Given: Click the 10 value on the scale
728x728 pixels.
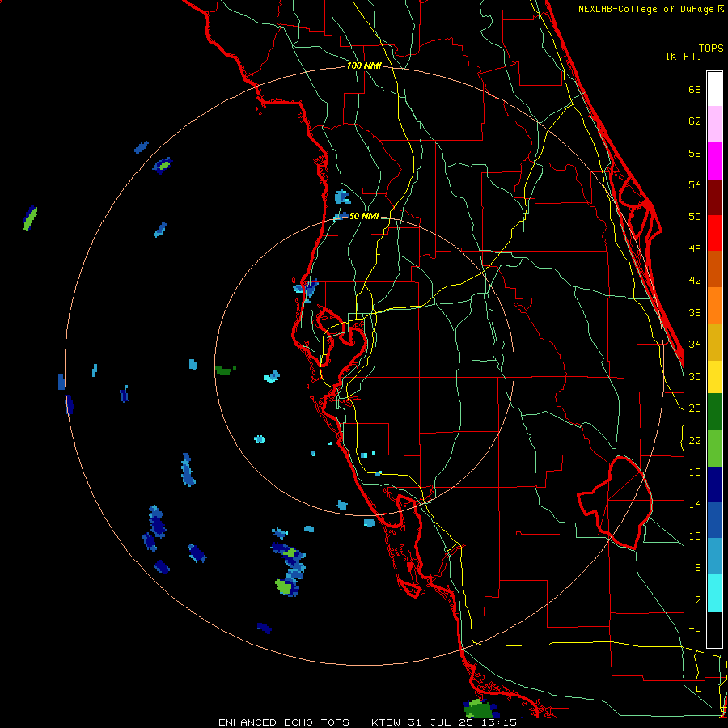Looking at the screenshot, I should [695, 535].
